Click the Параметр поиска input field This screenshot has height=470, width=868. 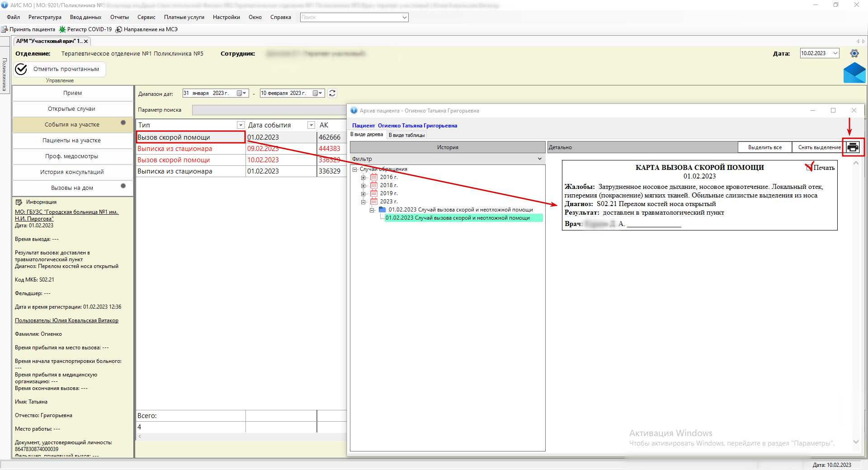tap(269, 110)
